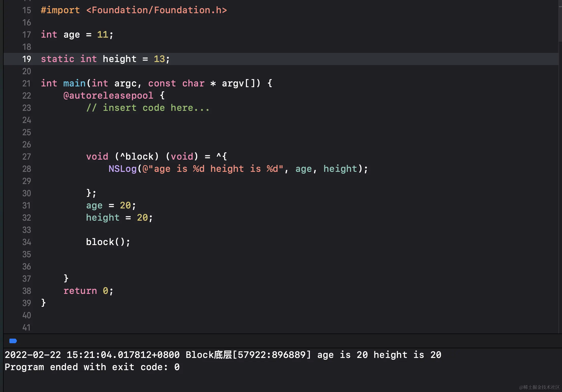Click the NSLog function name
Viewport: 562px width, 392px height.
122,169
